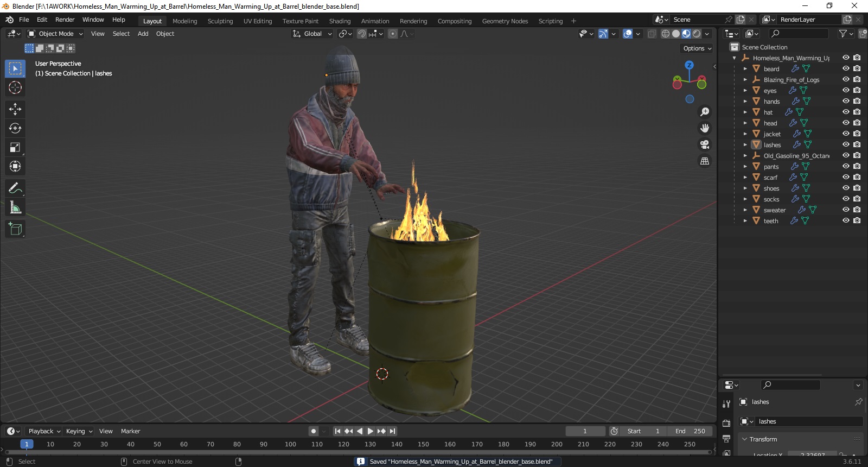The width and height of the screenshot is (868, 467).
Task: Open the File menu
Action: tap(24, 20)
